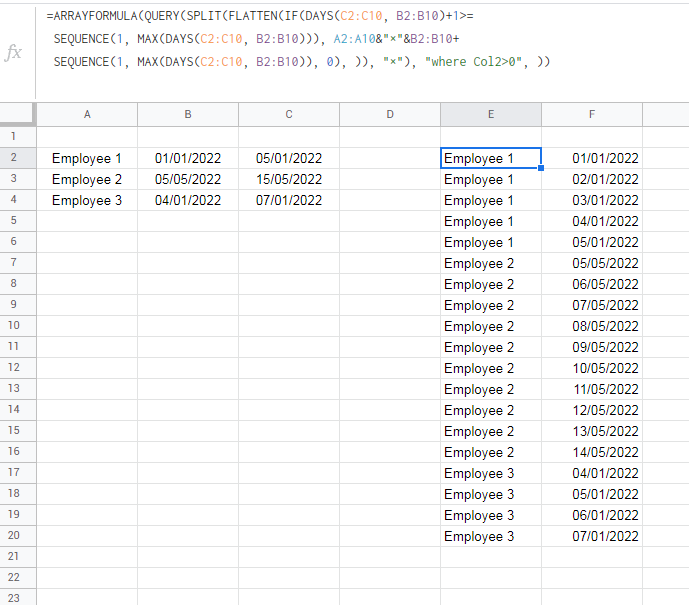Click cell F2 with 01/01/2022
The width and height of the screenshot is (689, 605).
tap(592, 158)
